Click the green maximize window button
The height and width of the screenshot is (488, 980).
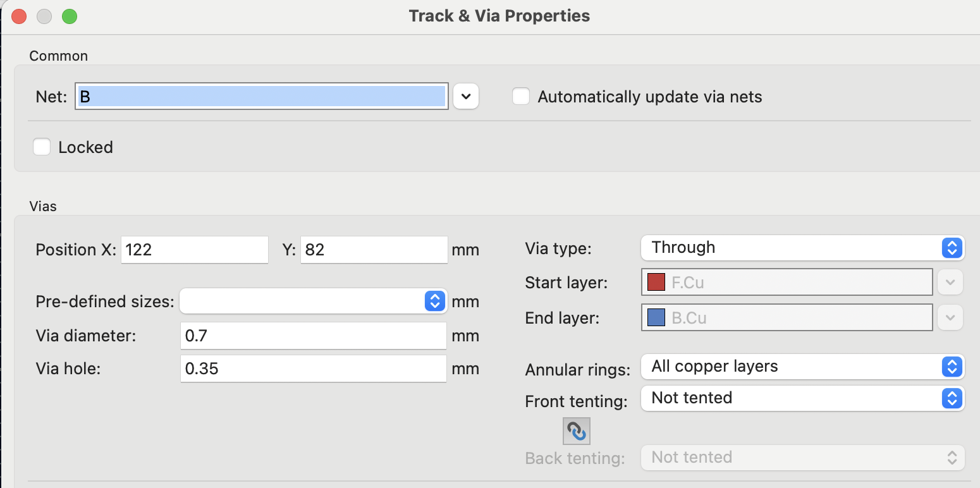click(70, 16)
